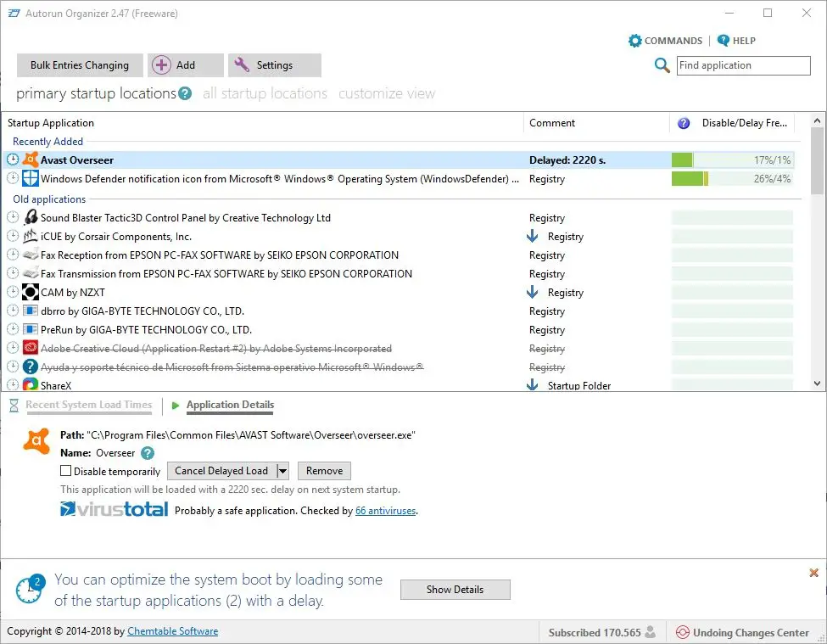Dismiss the optimization tip with the orange X
The image size is (827, 644).
click(x=813, y=573)
